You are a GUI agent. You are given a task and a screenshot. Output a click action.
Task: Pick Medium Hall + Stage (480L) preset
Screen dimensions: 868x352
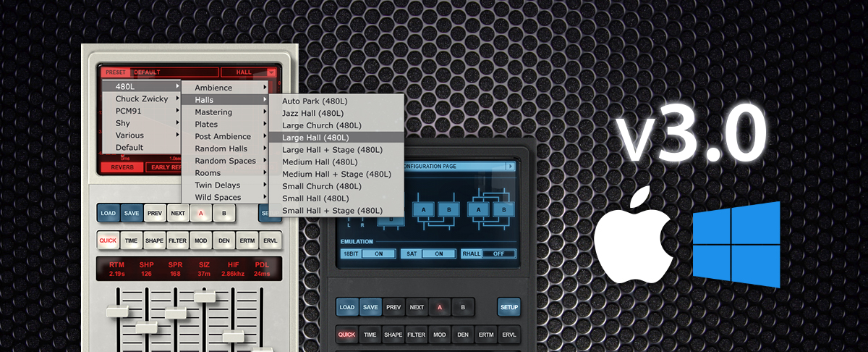coord(336,174)
